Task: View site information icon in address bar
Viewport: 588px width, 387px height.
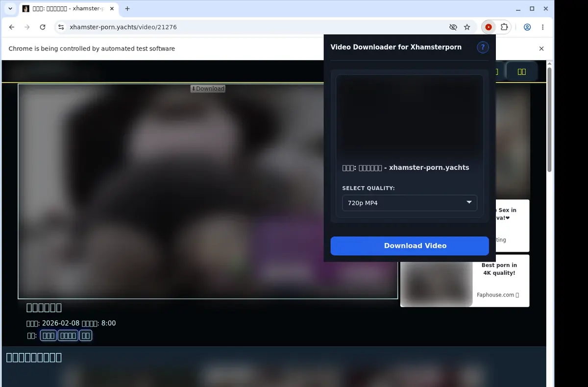Action: (x=61, y=27)
